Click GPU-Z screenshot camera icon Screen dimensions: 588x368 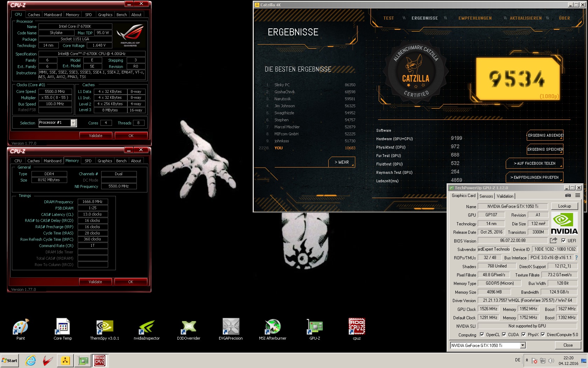(x=568, y=196)
